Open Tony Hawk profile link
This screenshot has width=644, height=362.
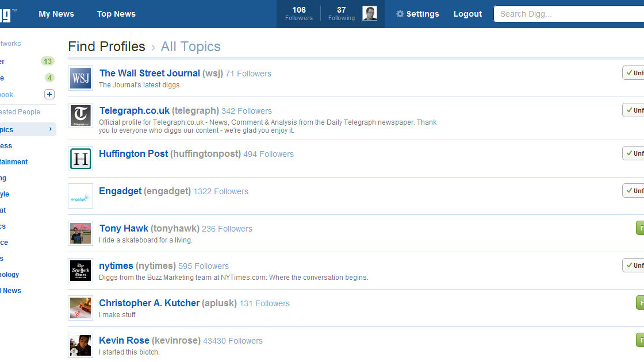pos(124,228)
